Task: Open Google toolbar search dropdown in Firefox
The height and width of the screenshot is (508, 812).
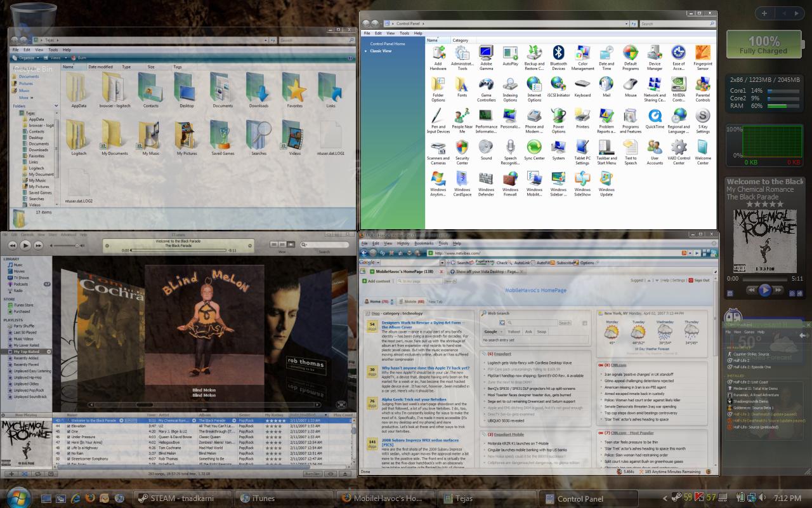Action: click(x=442, y=262)
